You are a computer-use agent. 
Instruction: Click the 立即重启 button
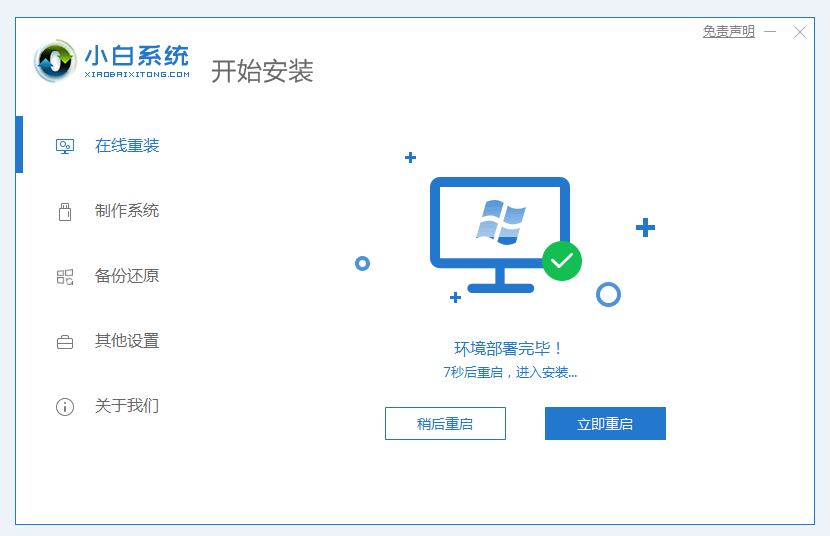(605, 423)
